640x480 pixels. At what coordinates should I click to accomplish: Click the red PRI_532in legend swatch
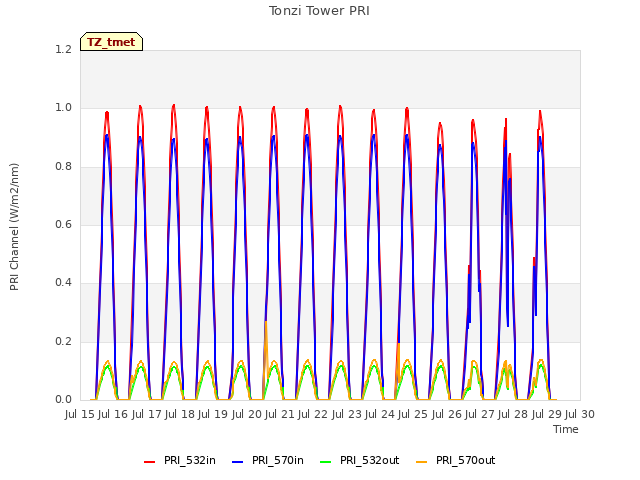150,462
